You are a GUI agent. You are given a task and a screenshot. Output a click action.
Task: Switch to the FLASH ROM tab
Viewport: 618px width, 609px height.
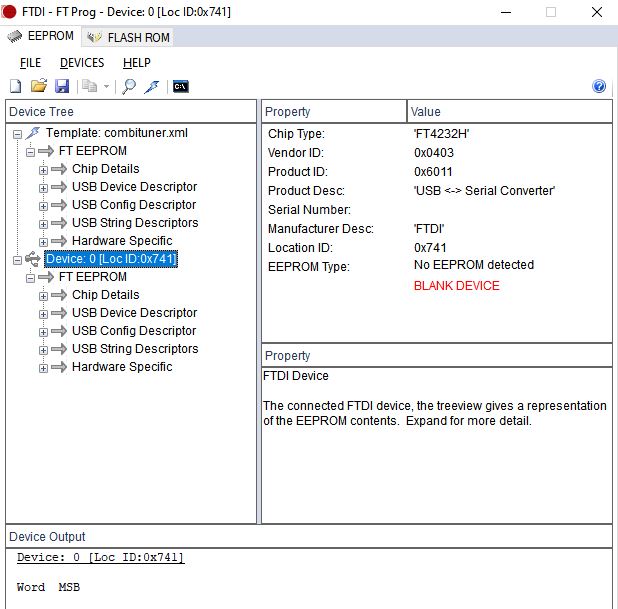point(128,37)
